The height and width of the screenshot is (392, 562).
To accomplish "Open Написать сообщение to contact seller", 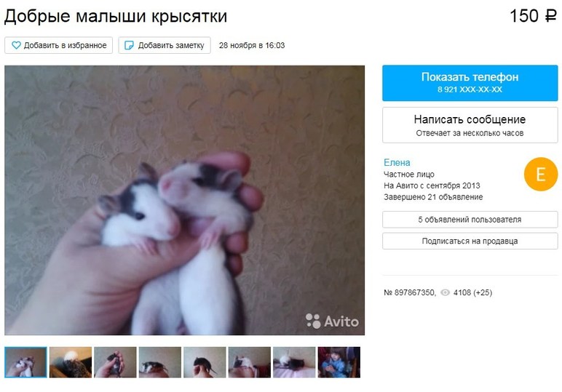I will point(470,125).
